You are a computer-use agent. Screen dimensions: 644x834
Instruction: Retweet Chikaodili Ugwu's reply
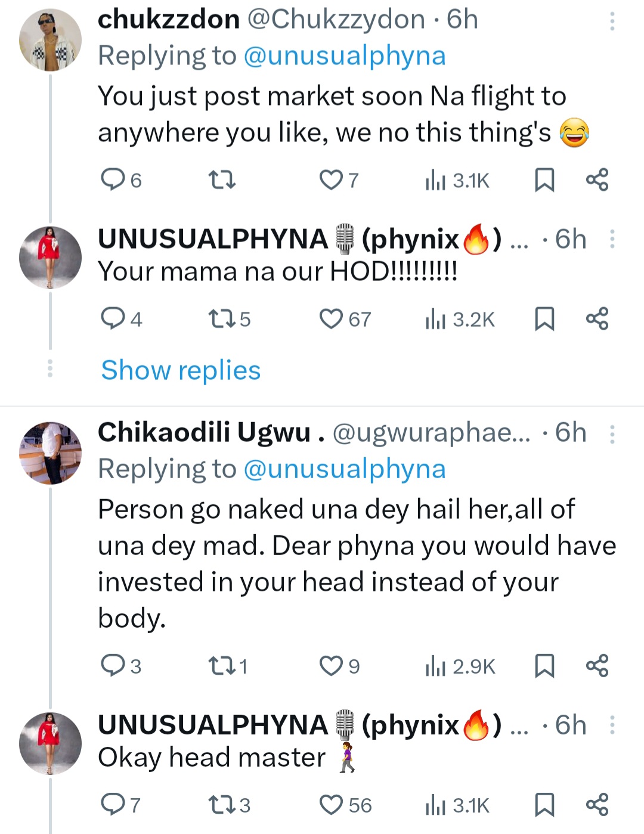click(x=222, y=666)
